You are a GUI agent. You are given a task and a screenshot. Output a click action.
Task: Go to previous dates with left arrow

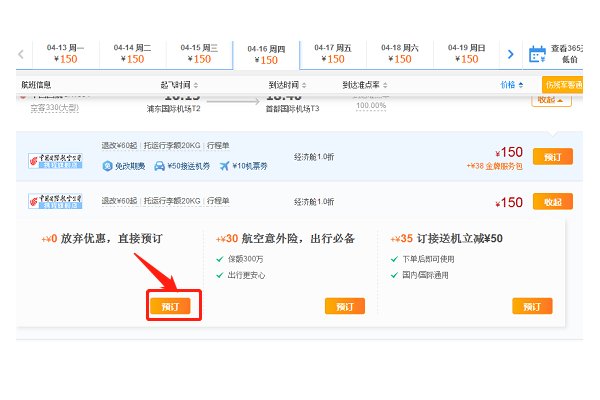[x=21, y=54]
